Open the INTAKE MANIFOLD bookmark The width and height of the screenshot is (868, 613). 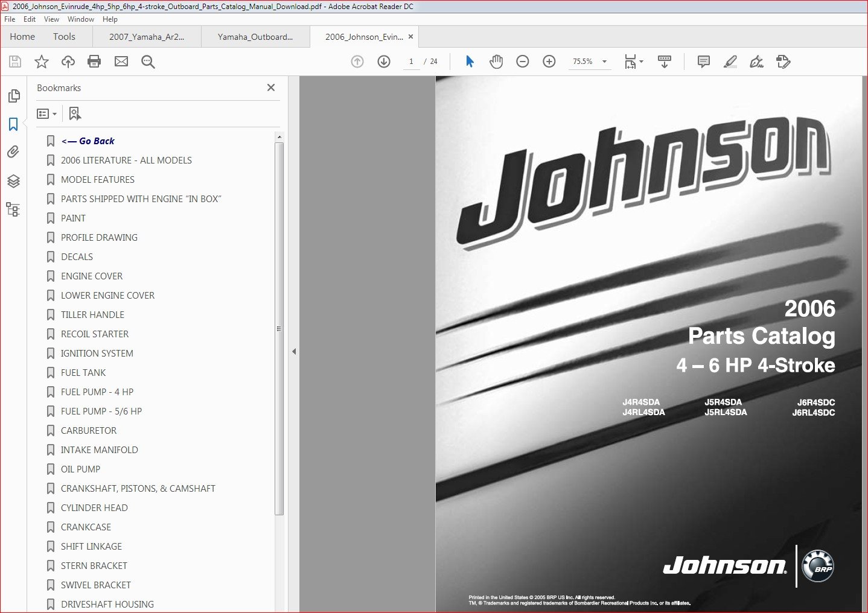click(x=100, y=450)
